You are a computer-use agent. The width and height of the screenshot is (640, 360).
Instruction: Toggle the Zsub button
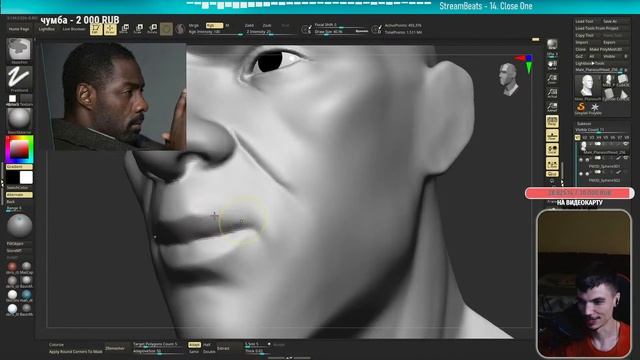pyautogui.click(x=267, y=25)
